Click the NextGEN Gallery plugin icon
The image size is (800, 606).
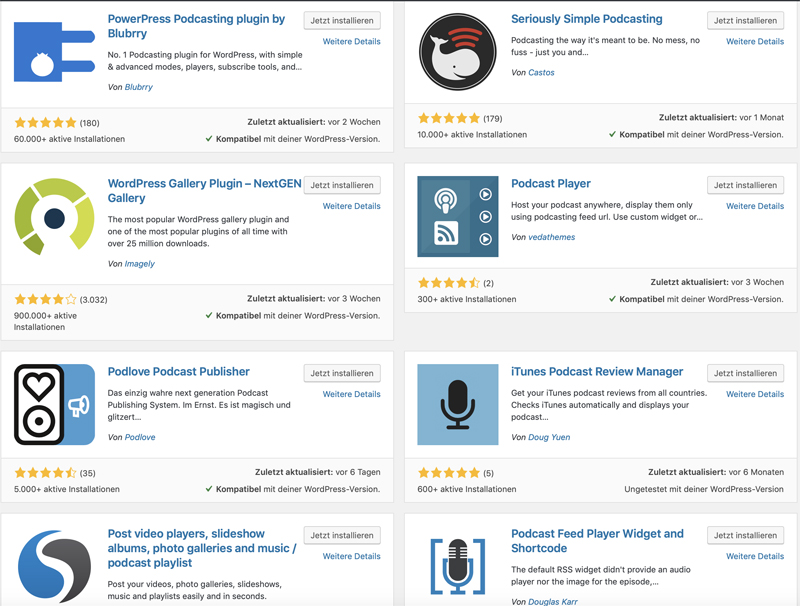coord(54,216)
